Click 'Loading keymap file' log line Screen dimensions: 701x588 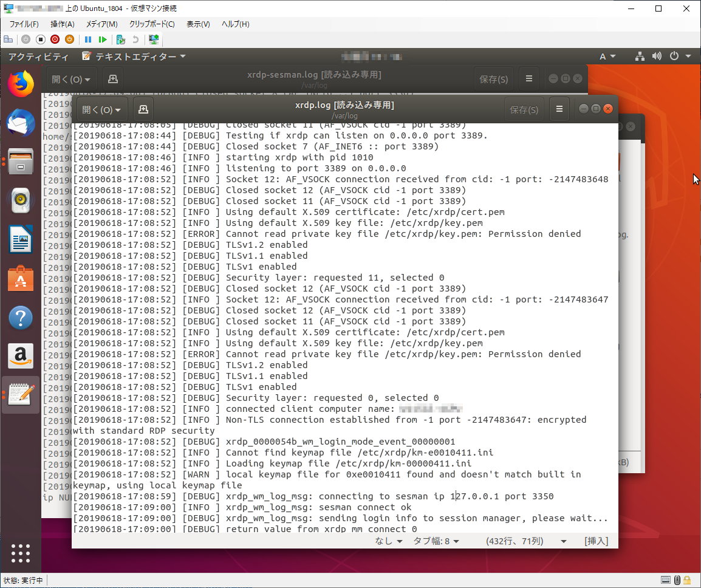pyautogui.click(x=272, y=463)
